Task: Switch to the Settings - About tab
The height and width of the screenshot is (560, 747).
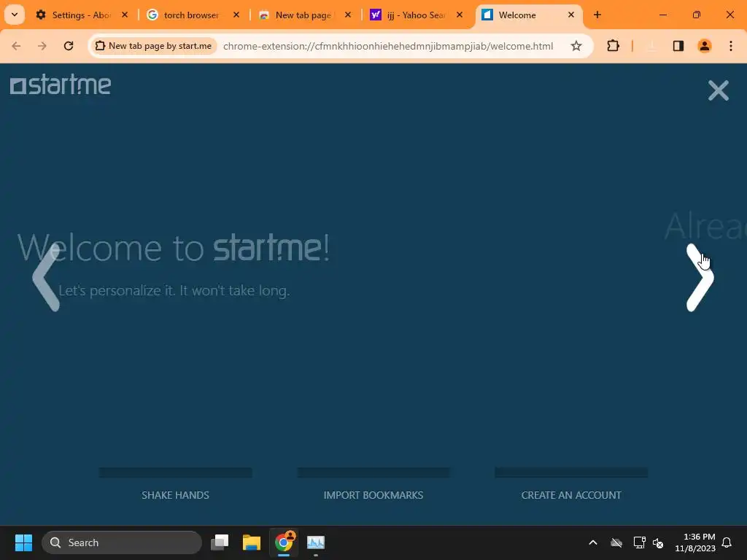Action: [81, 15]
